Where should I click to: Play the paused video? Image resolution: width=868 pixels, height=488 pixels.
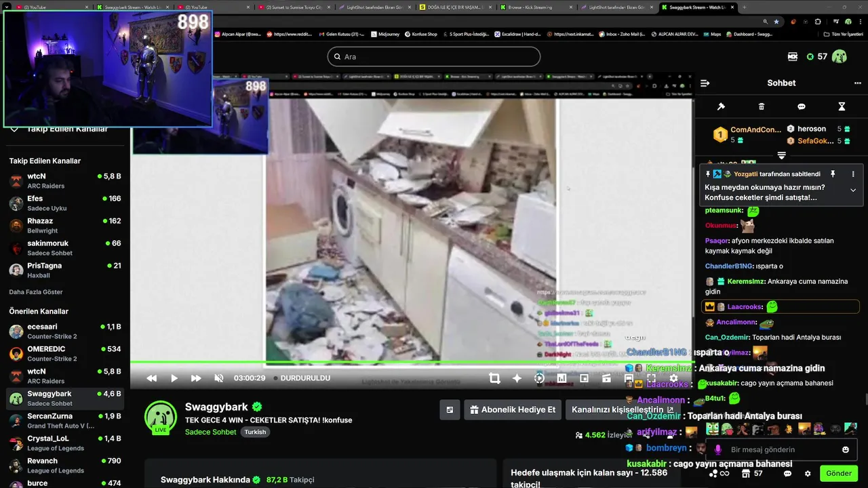(174, 378)
